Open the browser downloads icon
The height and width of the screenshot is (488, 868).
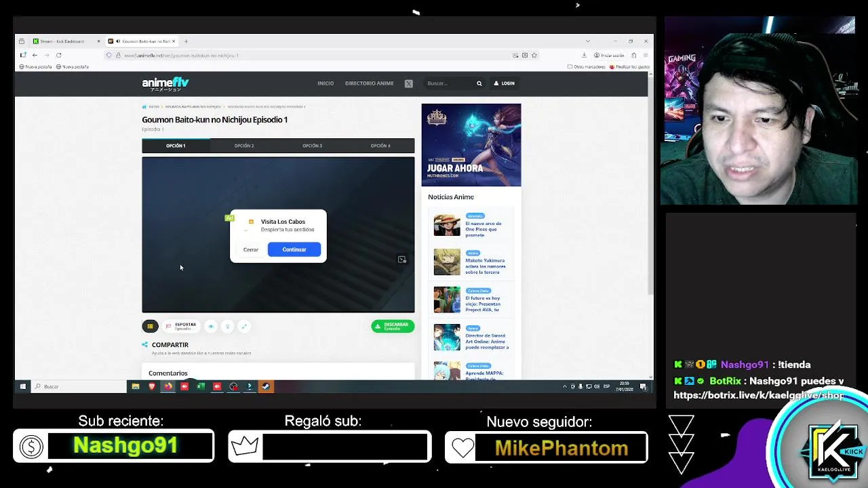[584, 55]
